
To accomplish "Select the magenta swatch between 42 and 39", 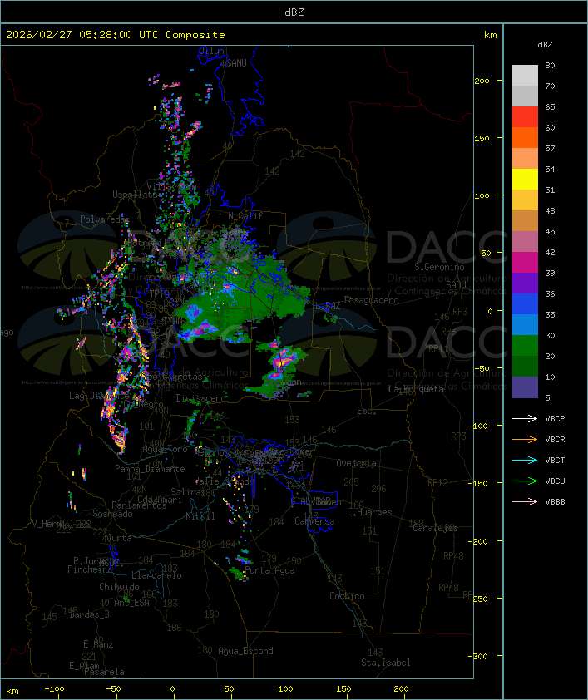I will click(525, 263).
